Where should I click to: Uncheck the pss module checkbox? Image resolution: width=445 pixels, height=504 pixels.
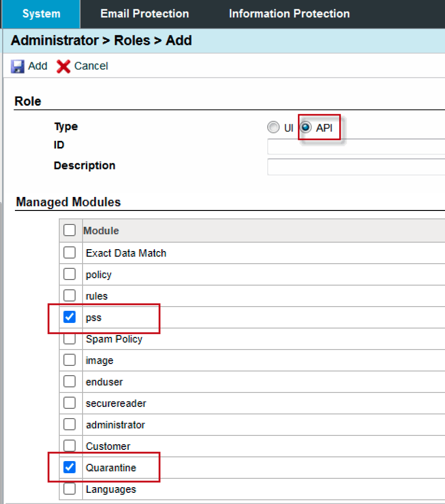coord(70,317)
